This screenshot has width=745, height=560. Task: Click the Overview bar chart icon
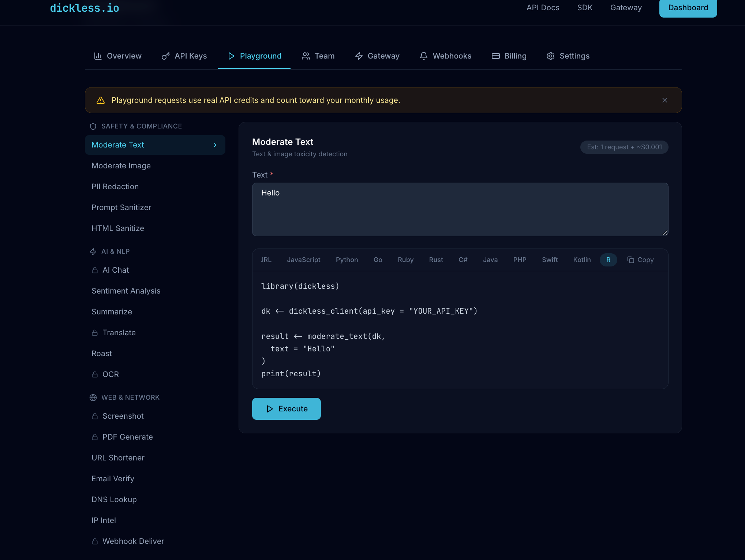[97, 56]
